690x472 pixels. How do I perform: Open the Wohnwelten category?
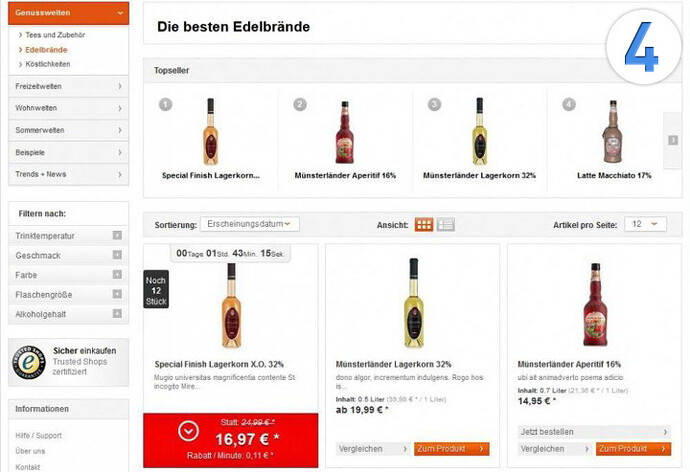pos(69,108)
